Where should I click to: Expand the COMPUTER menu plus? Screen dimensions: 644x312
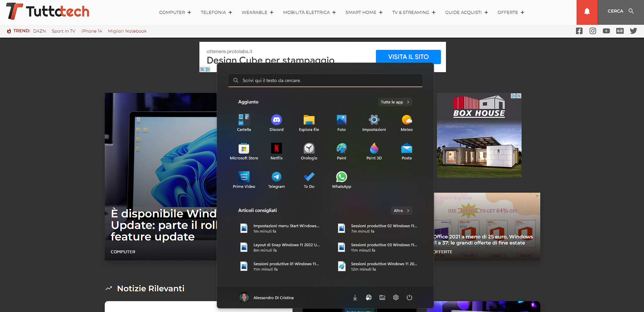[189, 13]
